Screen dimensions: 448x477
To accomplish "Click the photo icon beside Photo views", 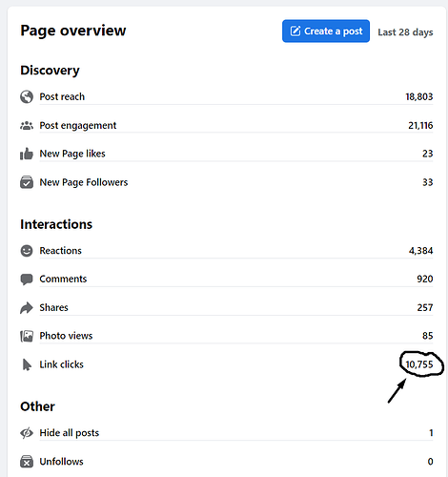I will (27, 336).
